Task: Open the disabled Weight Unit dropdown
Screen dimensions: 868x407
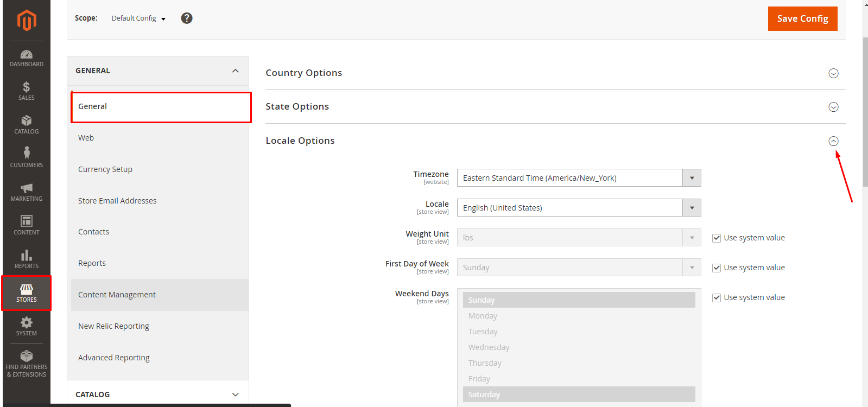Action: click(x=579, y=238)
